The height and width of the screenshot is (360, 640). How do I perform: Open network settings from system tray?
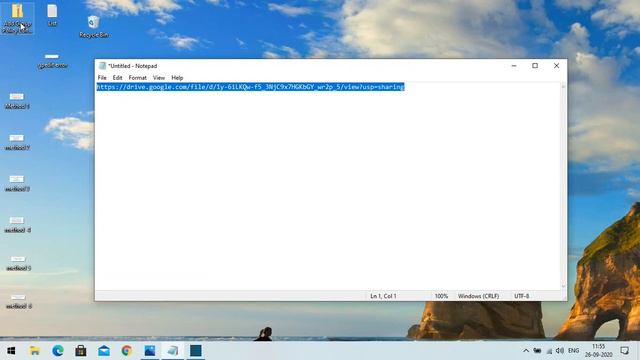click(549, 351)
